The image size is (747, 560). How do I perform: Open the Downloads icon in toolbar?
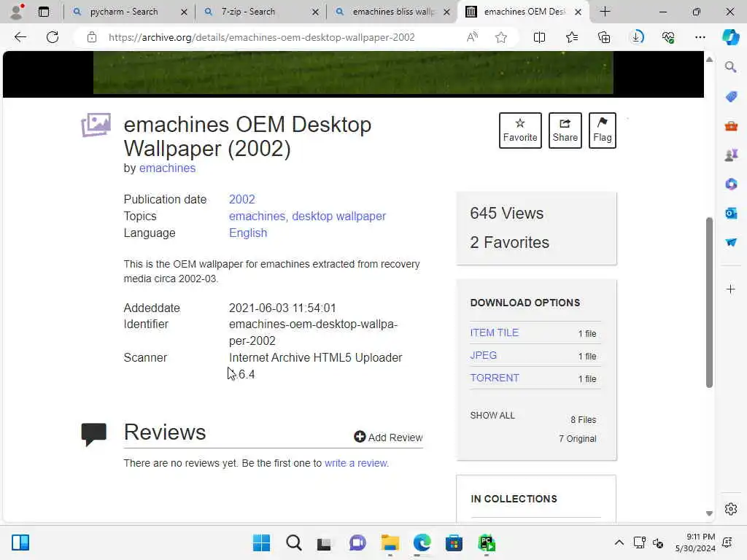click(x=637, y=37)
